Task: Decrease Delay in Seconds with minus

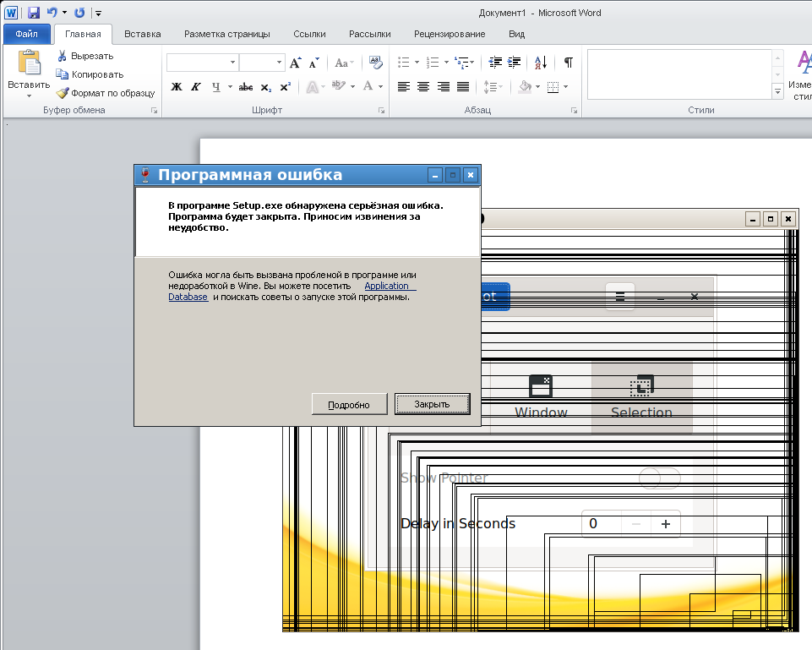Action: pyautogui.click(x=636, y=523)
